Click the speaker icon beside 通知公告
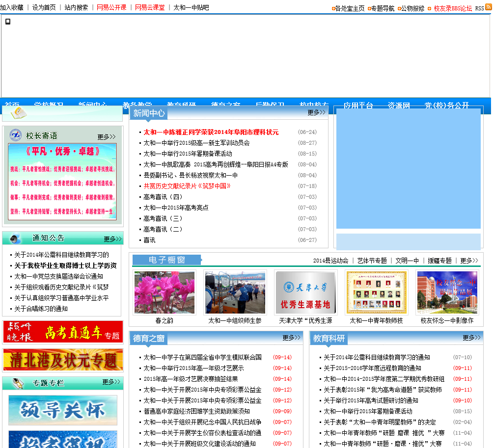 click(x=15, y=238)
